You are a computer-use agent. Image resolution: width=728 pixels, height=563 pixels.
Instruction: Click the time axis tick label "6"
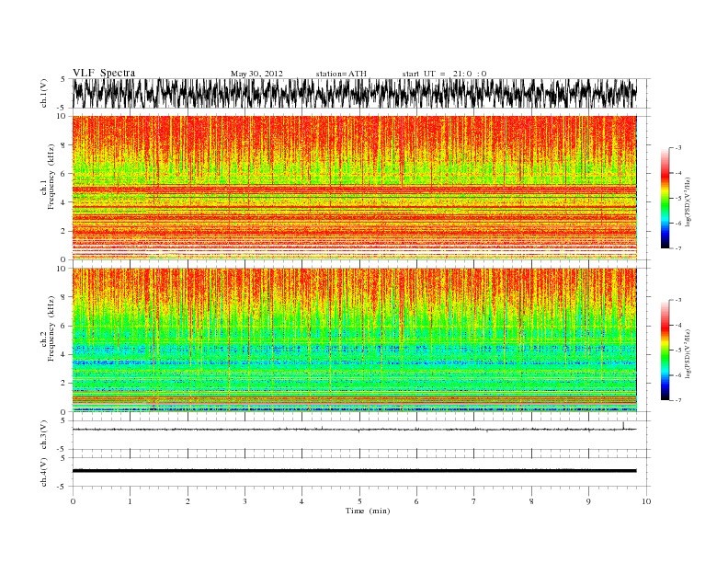(x=416, y=501)
